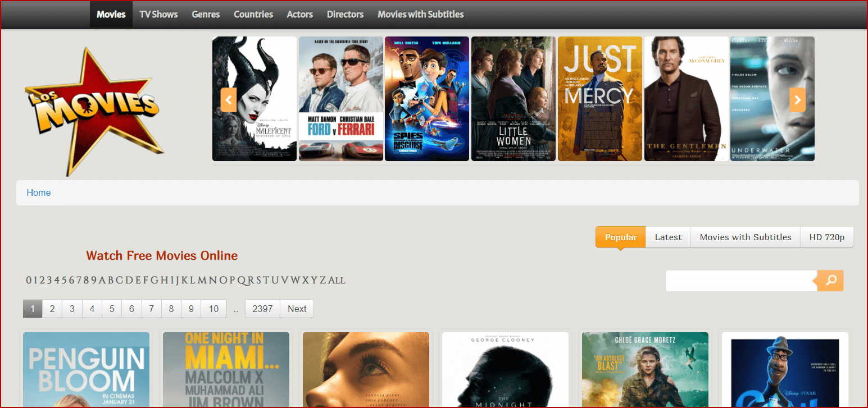
Task: Click the Watch Free Movies Online heading
Action: pyautogui.click(x=162, y=256)
